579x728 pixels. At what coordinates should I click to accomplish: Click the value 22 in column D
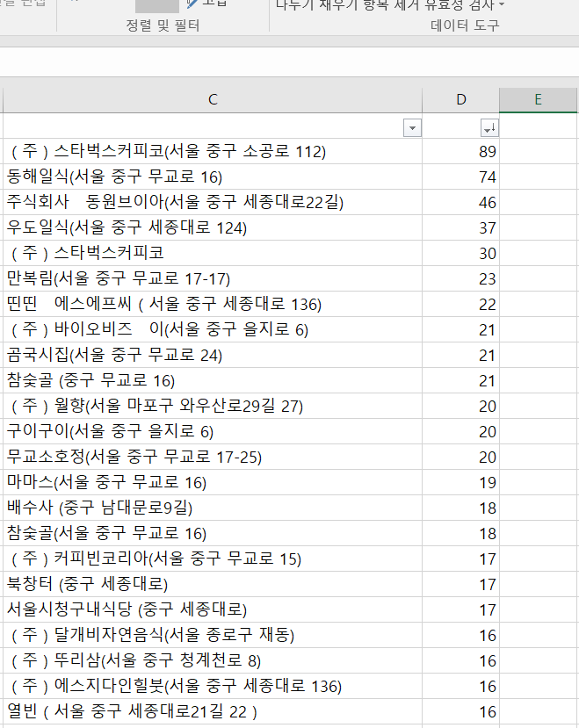point(488,305)
